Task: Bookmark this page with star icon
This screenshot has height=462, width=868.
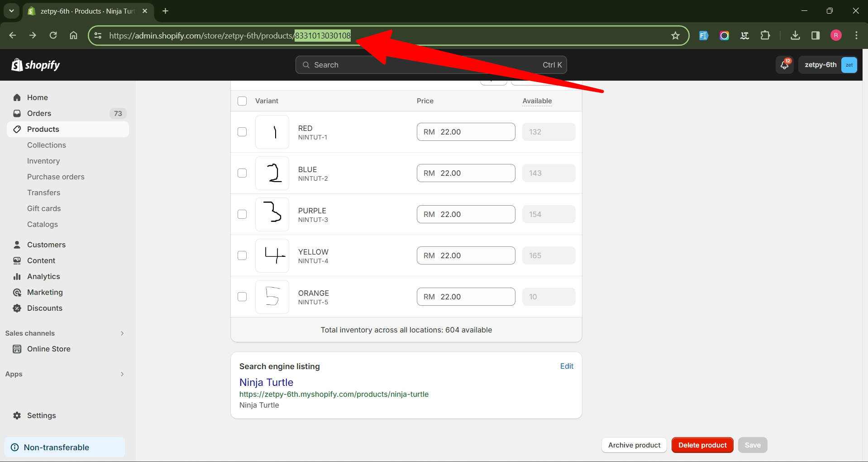Action: pos(675,35)
